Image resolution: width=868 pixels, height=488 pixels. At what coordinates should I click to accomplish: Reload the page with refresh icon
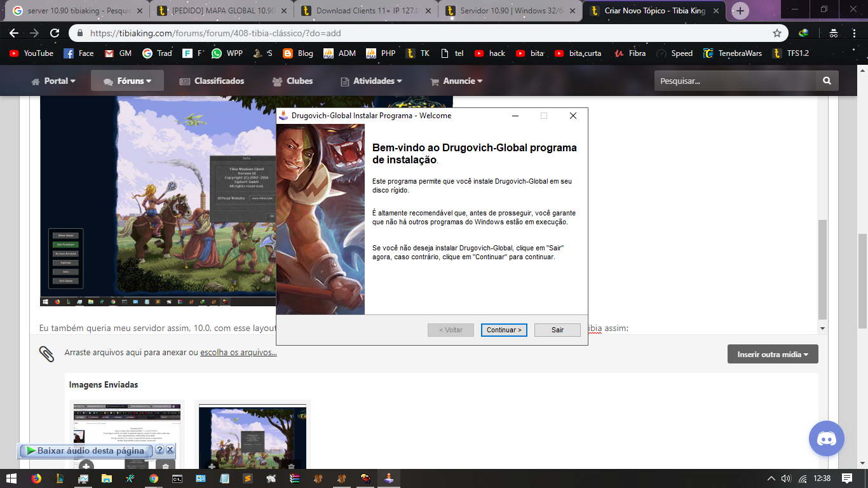point(55,33)
